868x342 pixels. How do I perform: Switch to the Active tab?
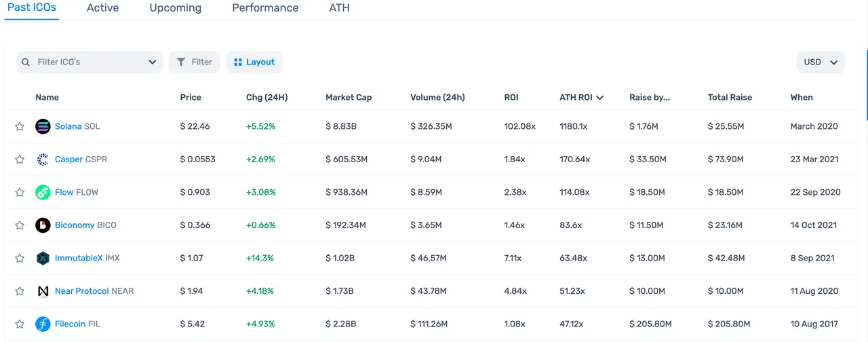[x=102, y=7]
